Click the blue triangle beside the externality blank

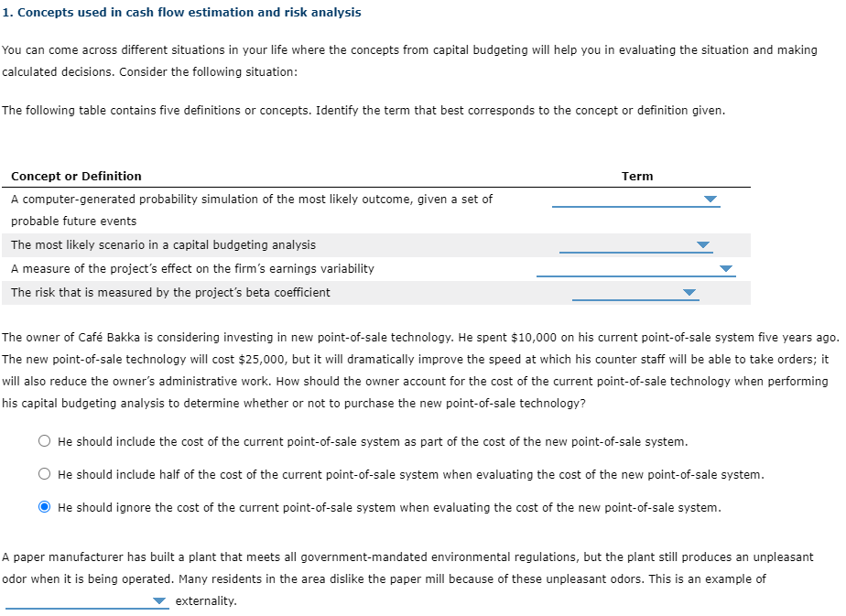pyautogui.click(x=157, y=600)
